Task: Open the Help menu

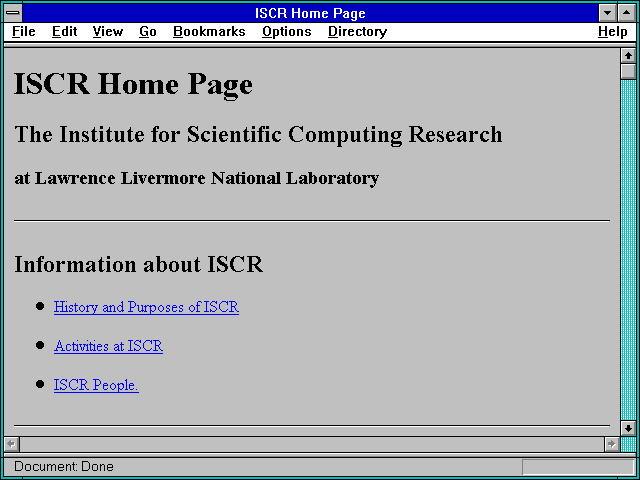Action: tap(613, 32)
